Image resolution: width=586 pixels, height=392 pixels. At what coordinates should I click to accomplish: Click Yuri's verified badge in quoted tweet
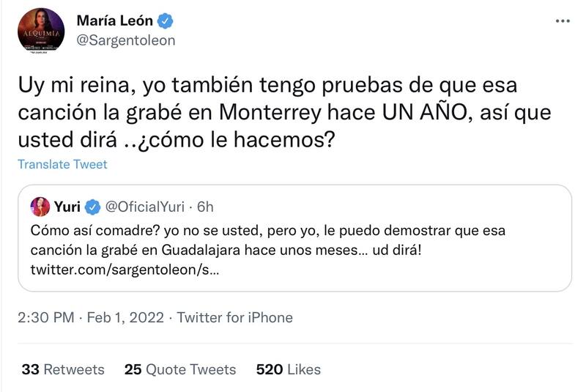(x=92, y=207)
